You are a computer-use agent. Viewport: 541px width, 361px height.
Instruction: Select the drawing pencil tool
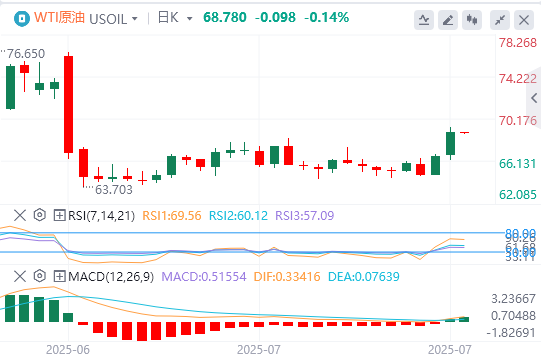pyautogui.click(x=448, y=20)
